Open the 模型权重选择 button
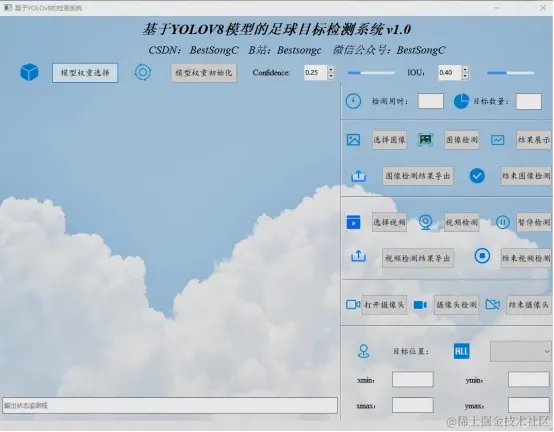This screenshot has height=432, width=554. point(85,73)
